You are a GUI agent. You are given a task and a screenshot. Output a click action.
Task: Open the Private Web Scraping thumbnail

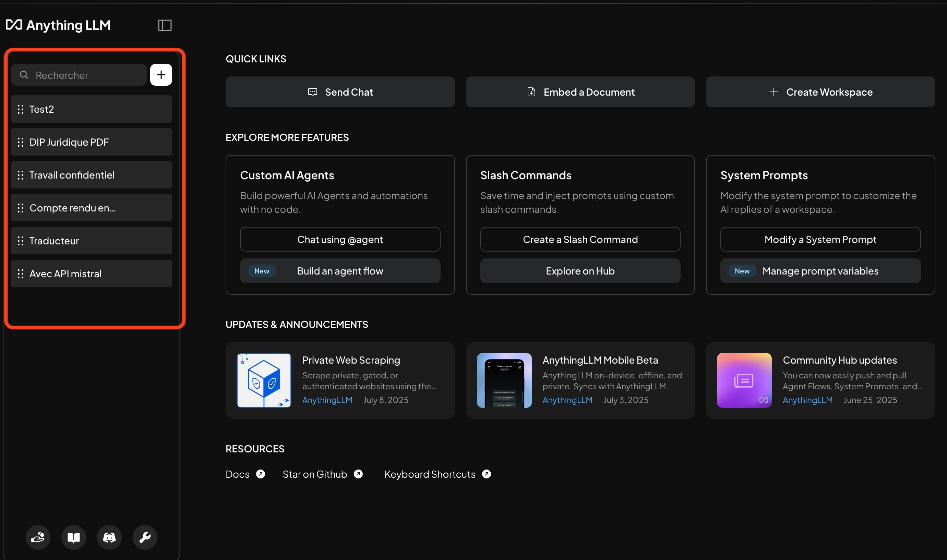(264, 380)
